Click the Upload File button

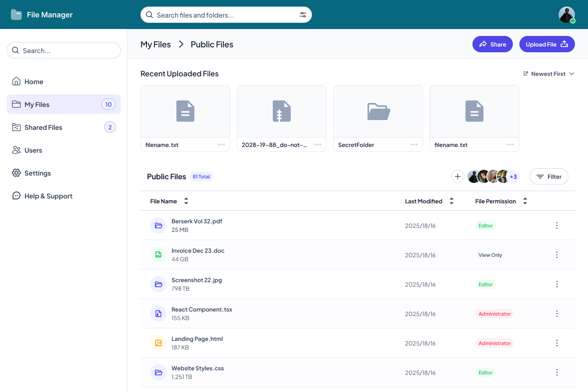[547, 44]
